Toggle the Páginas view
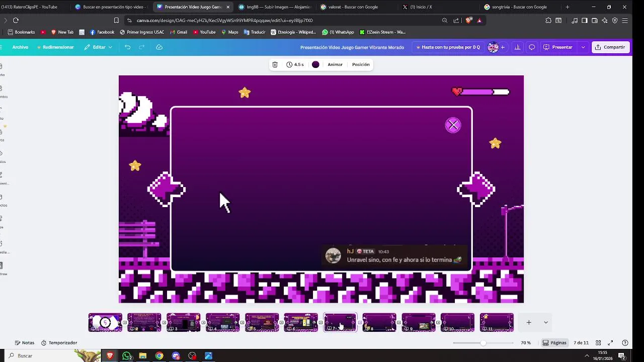Image resolution: width=644 pixels, height=362 pixels. 554,343
